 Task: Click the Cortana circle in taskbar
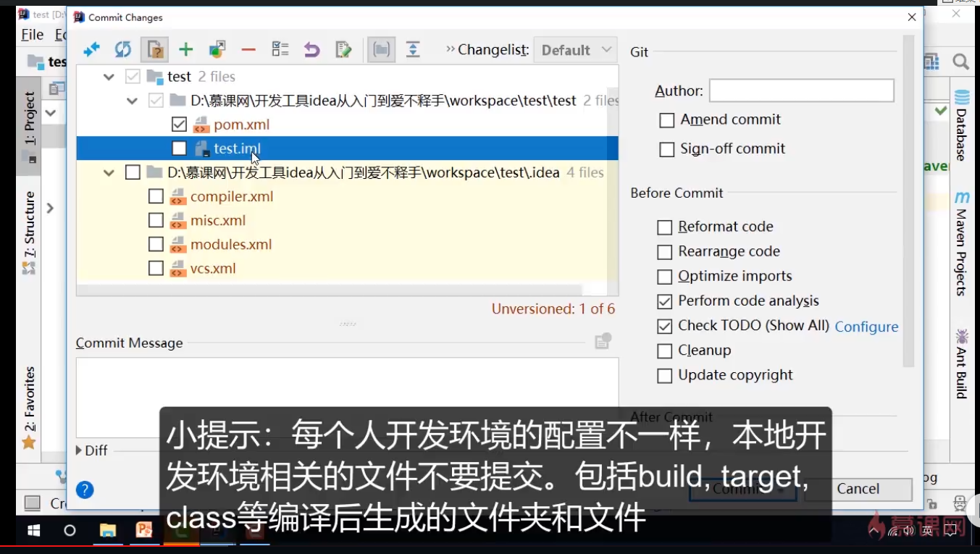(70, 531)
